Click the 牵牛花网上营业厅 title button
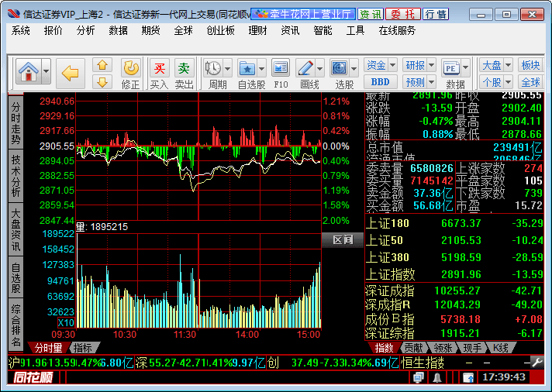Viewport: 552px width, 392px height. tap(303, 14)
